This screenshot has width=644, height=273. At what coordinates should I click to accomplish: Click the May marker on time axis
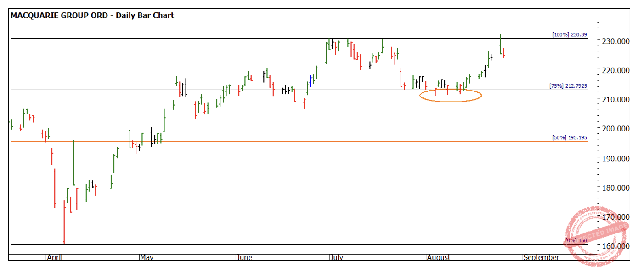coord(147,258)
